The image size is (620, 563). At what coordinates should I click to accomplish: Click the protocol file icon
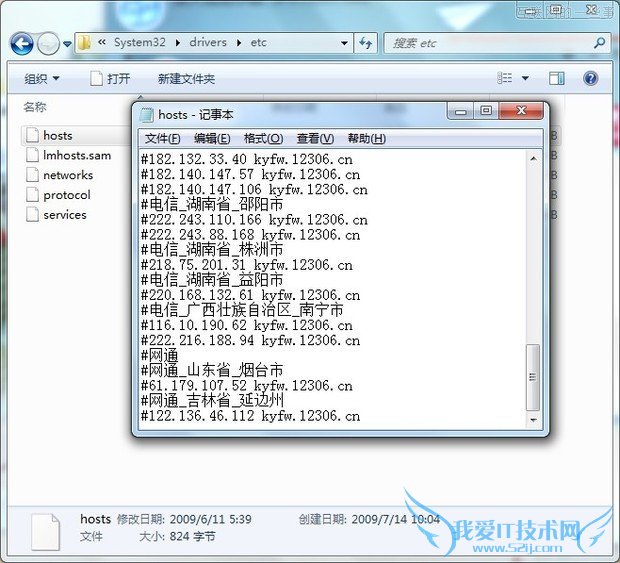click(32, 195)
